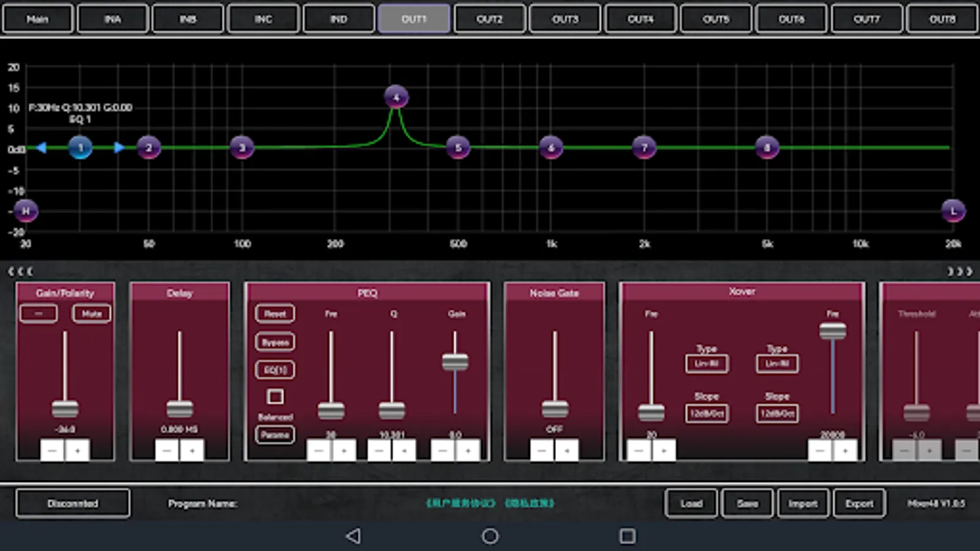This screenshot has width=980, height=551.
Task: Toggle the Mute button in Gain/Polarity
Action: pyautogui.click(x=91, y=313)
